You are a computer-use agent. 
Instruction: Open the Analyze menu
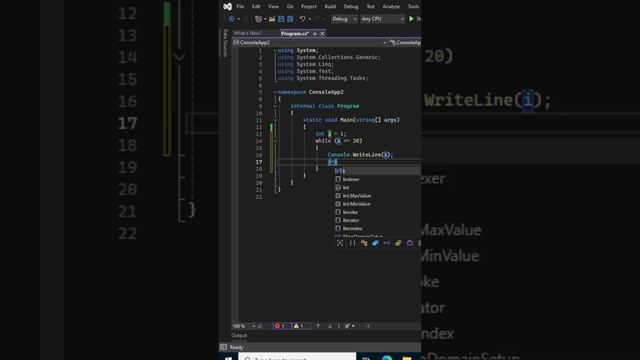391,7
